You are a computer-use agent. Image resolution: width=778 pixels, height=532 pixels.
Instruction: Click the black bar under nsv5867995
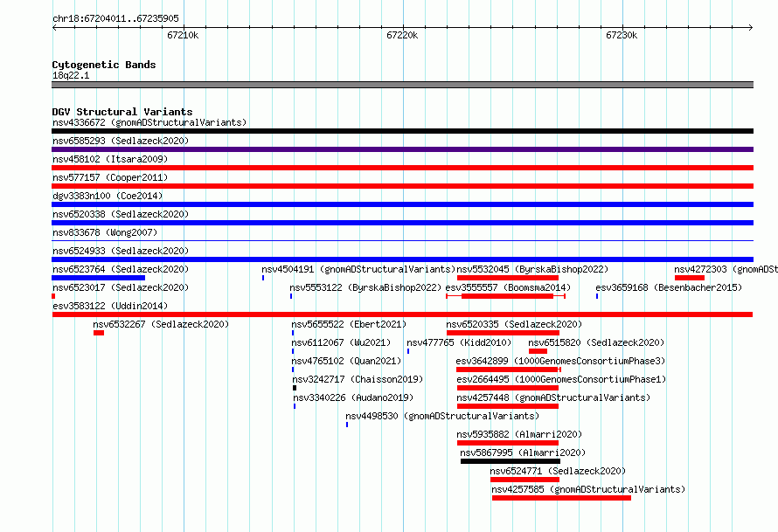tap(511, 461)
